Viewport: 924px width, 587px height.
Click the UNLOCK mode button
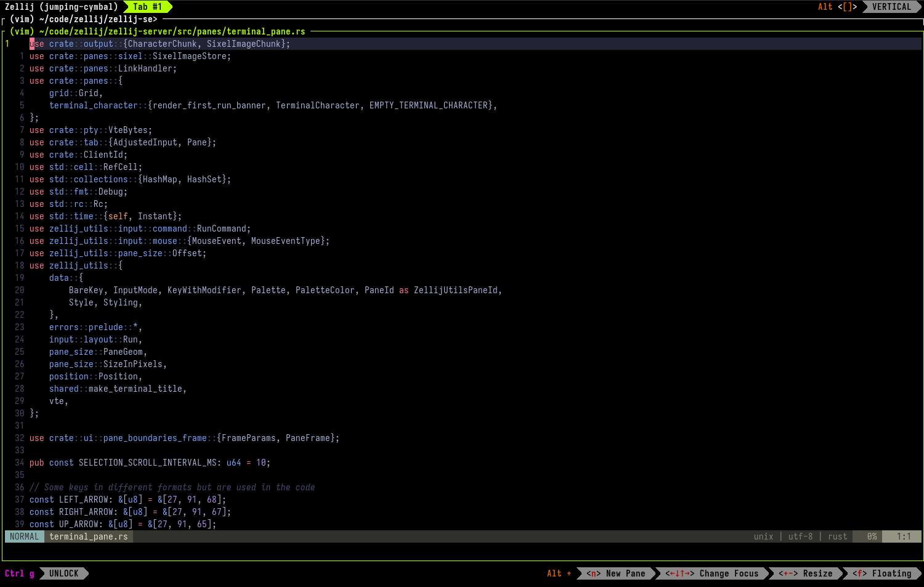click(x=64, y=573)
